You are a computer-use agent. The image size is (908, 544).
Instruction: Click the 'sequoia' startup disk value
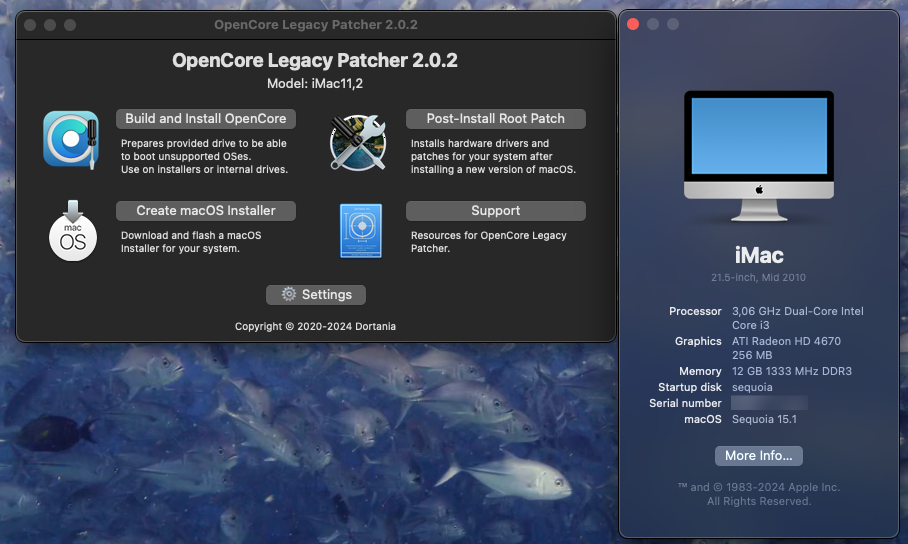(752, 388)
